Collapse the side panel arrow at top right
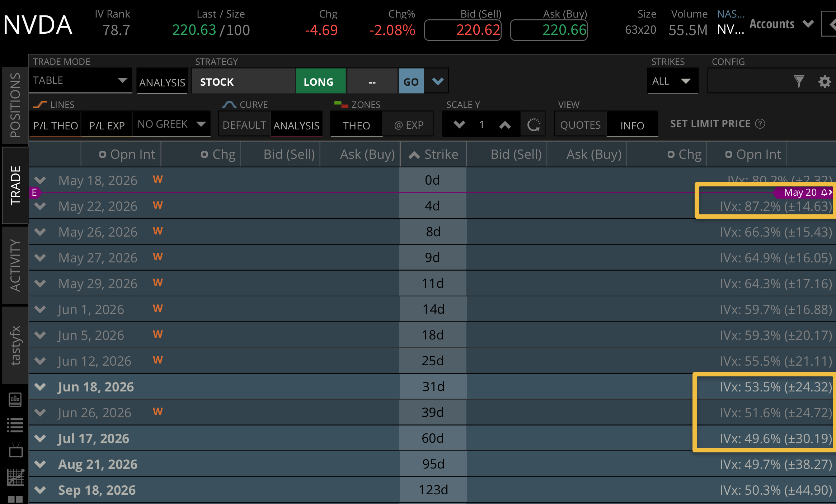Screen dimensions: 836x504 [830, 24]
